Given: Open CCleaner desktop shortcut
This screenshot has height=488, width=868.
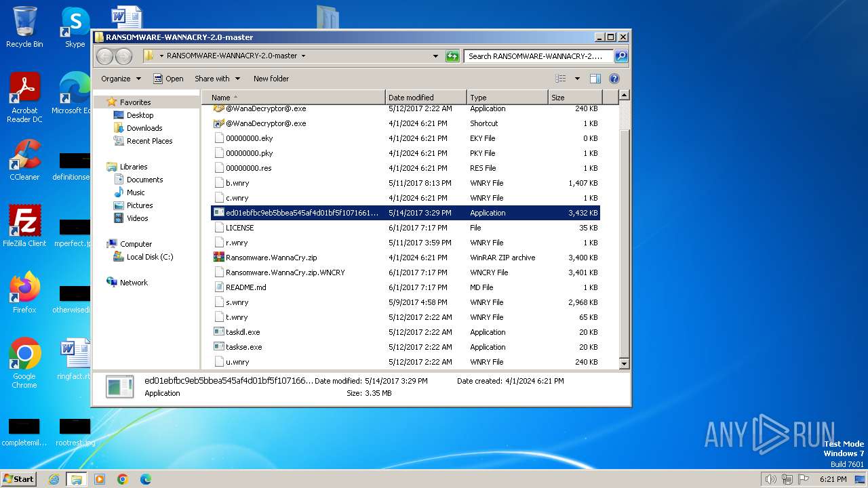Looking at the screenshot, I should point(24,160).
